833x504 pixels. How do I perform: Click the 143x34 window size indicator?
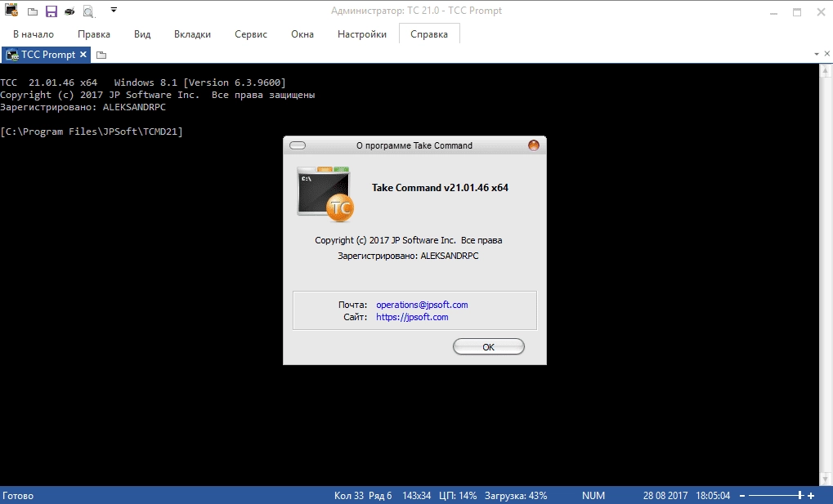coord(417,496)
